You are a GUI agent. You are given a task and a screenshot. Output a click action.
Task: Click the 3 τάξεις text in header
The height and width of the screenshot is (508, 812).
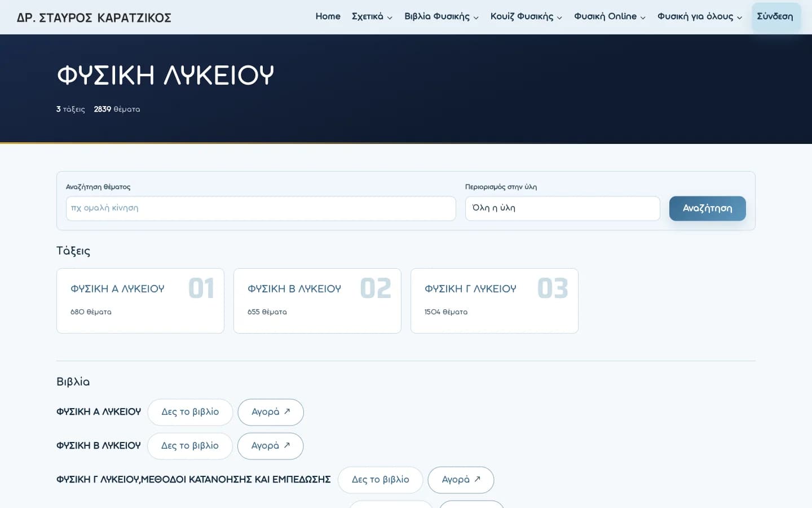coord(70,110)
